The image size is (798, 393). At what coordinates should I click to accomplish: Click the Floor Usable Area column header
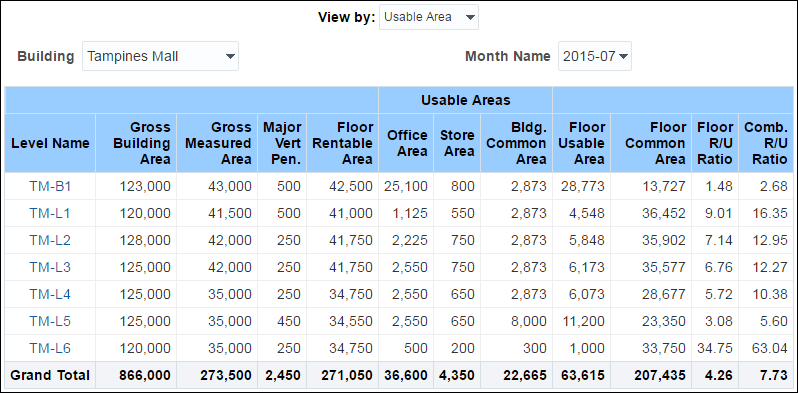click(582, 143)
